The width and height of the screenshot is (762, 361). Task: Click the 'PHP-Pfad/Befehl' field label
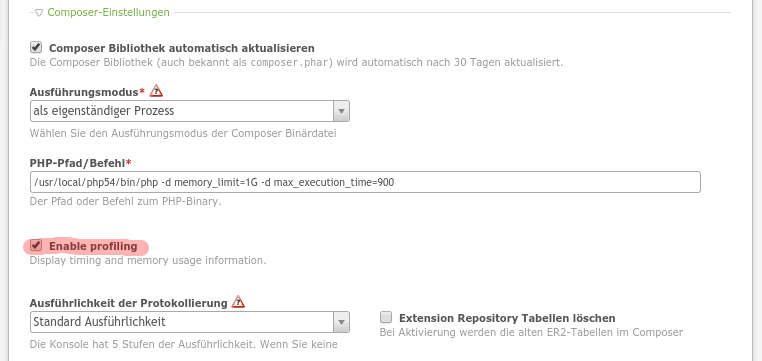(81, 162)
